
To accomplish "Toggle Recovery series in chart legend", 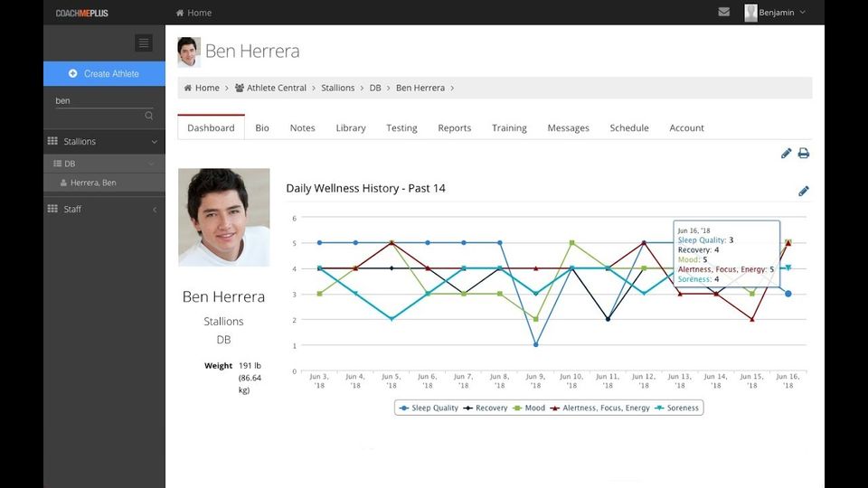I will (486, 408).
